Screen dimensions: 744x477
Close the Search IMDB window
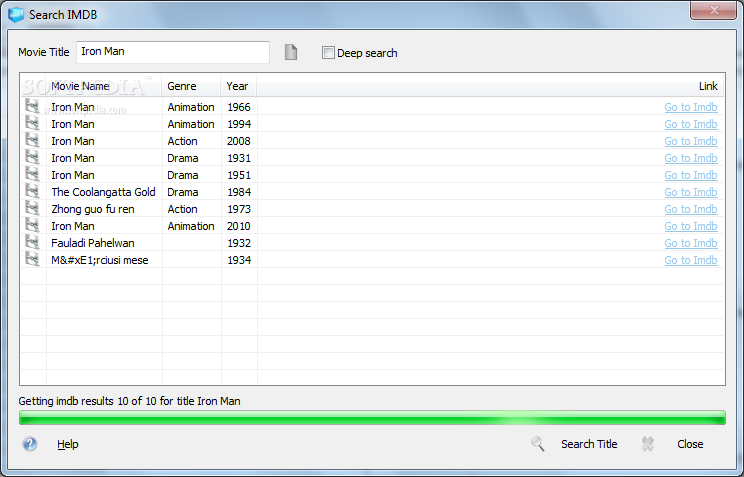tap(713, 10)
